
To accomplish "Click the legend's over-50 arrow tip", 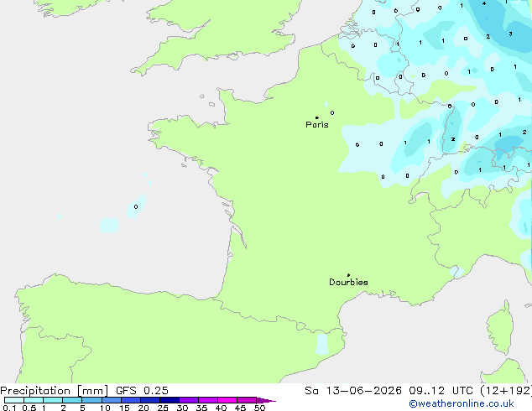I will coord(266,400).
